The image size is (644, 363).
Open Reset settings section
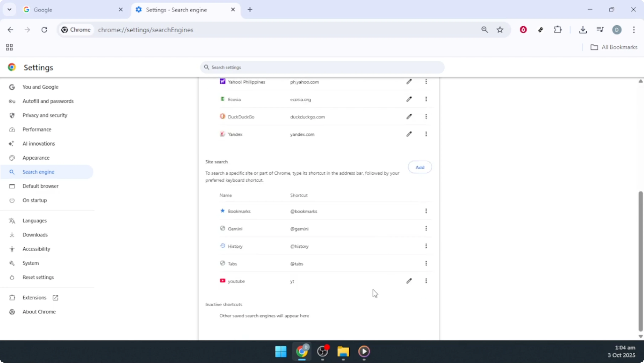point(47,277)
